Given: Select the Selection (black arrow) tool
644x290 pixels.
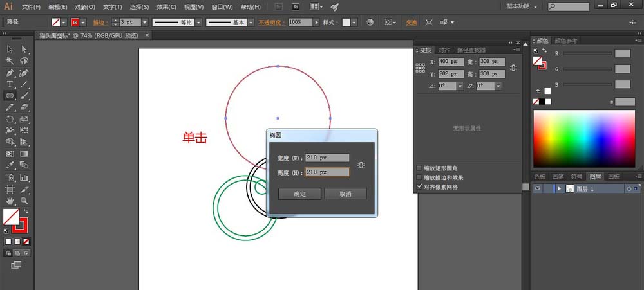Looking at the screenshot, I should (10, 50).
